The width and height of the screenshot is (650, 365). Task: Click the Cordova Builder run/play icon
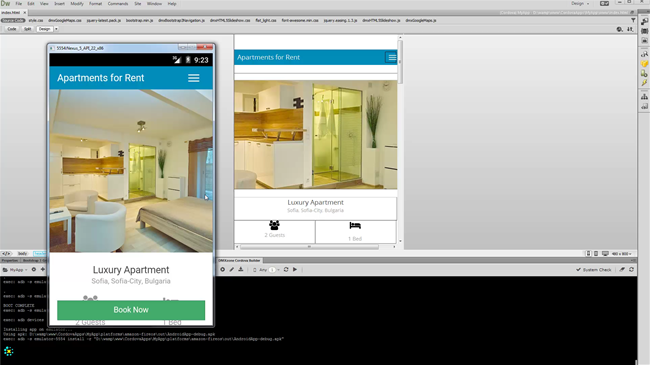[295, 270]
